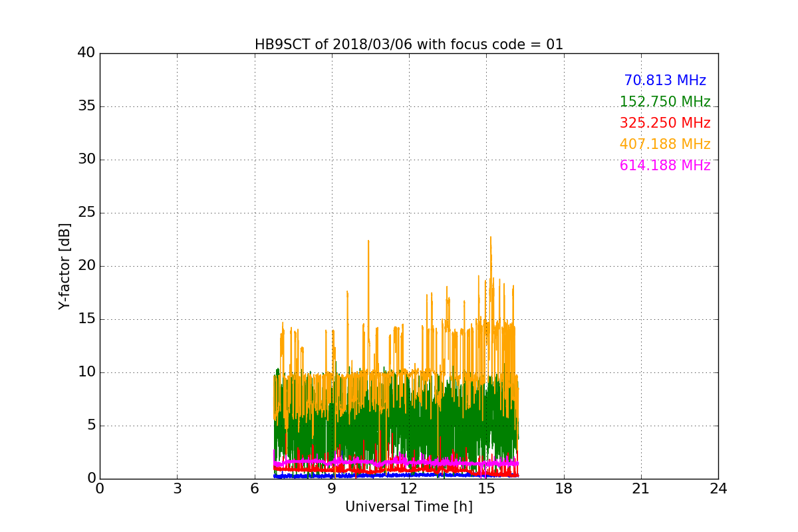Click the y-axis tick label '15'
Screen dimensions: 798x532
click(86, 319)
